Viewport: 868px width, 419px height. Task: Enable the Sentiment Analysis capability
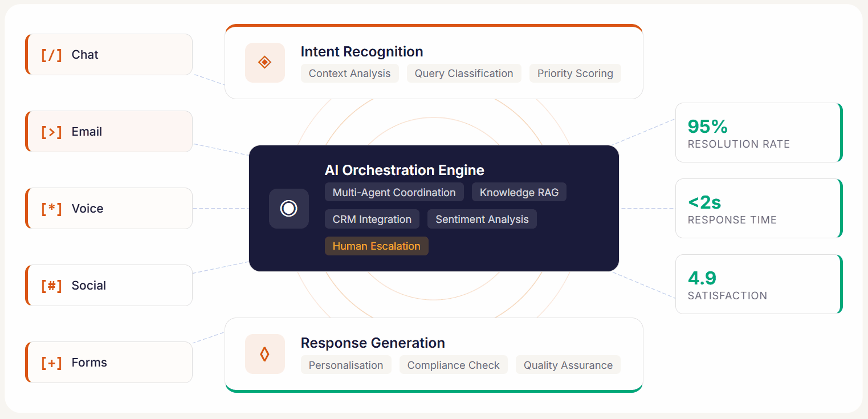tap(482, 219)
